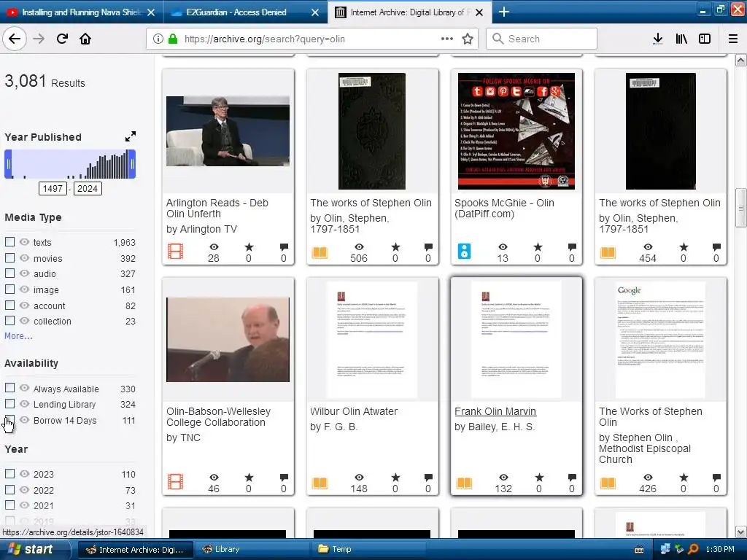Click the audio icon on Spooks McGhie card

[464, 251]
